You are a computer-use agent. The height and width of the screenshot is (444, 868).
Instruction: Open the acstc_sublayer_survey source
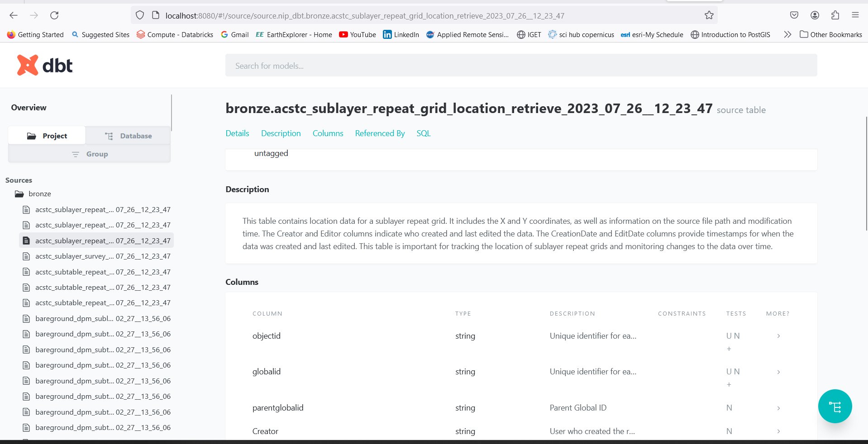[96, 256]
